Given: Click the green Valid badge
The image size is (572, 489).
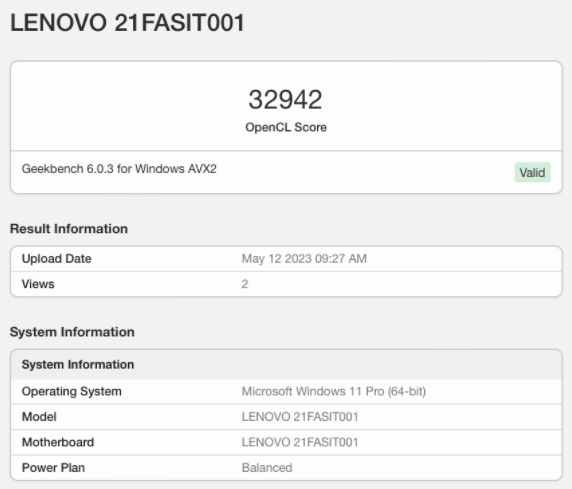Looking at the screenshot, I should coord(533,172).
